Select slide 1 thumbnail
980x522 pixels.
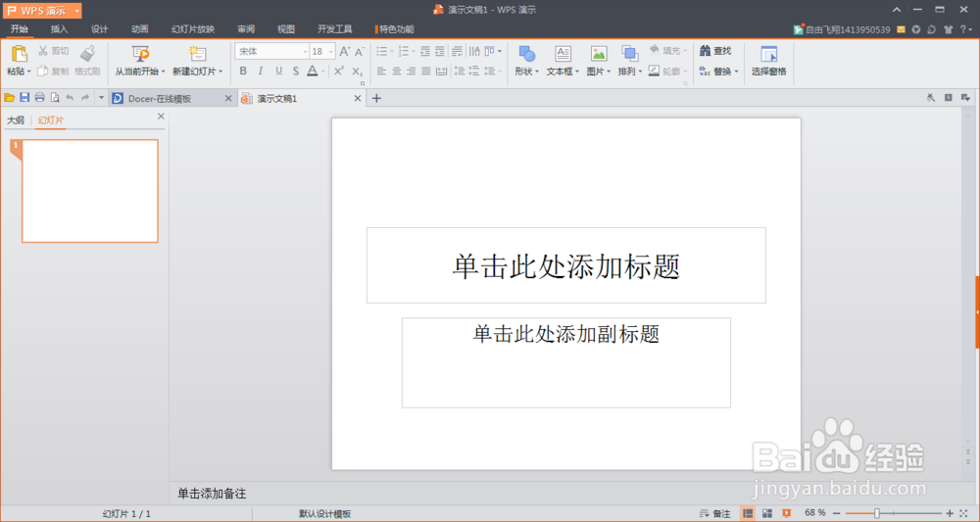point(90,190)
